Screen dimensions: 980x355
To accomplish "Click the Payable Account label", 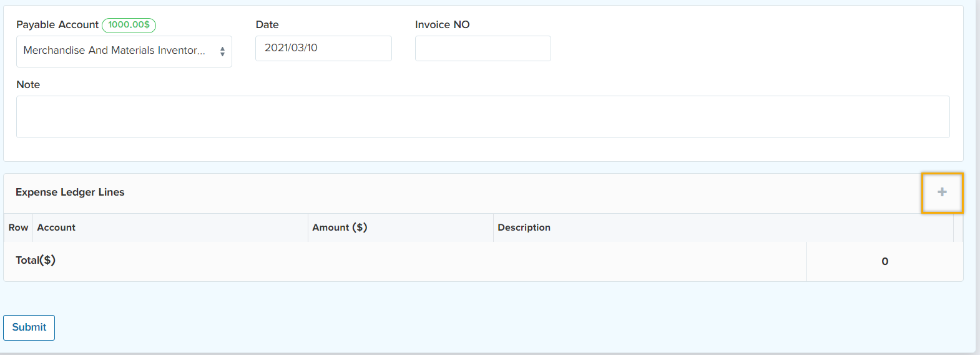I will pos(57,25).
